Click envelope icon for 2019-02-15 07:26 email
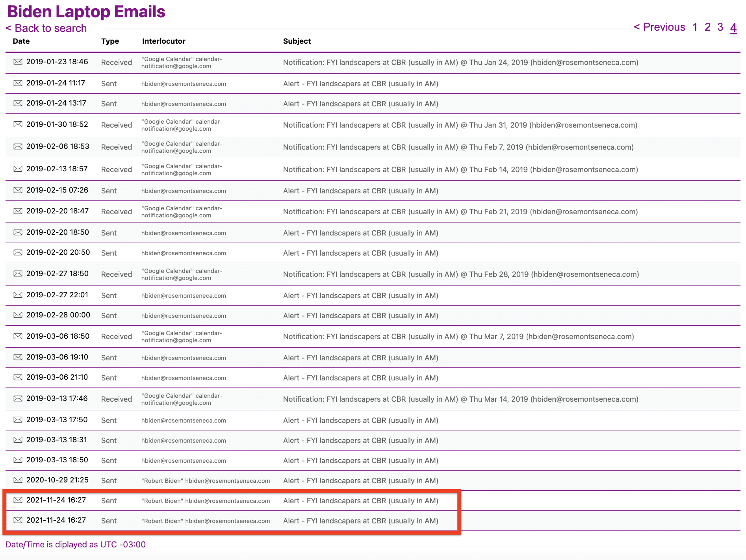This screenshot has height=560, width=746. pos(18,190)
